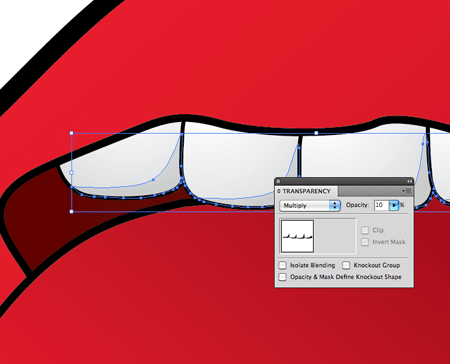Viewport: 450px width, 364px height.
Task: Click the panel close dot on Transparency panel
Action: (x=278, y=181)
